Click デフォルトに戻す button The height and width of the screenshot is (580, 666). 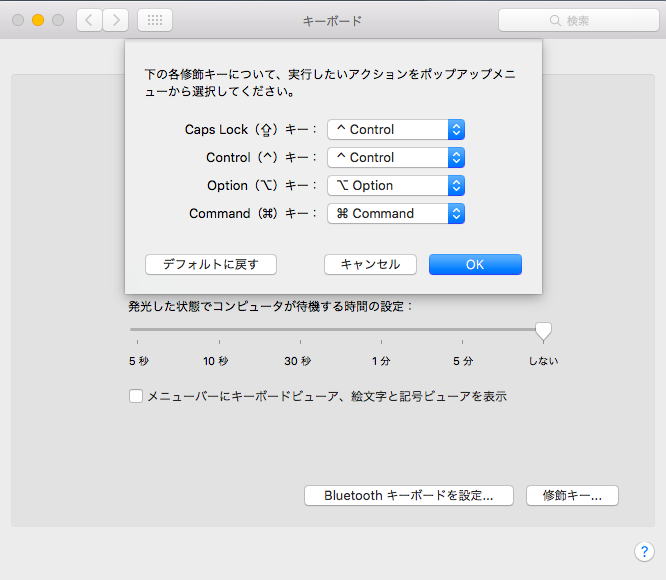click(x=211, y=265)
